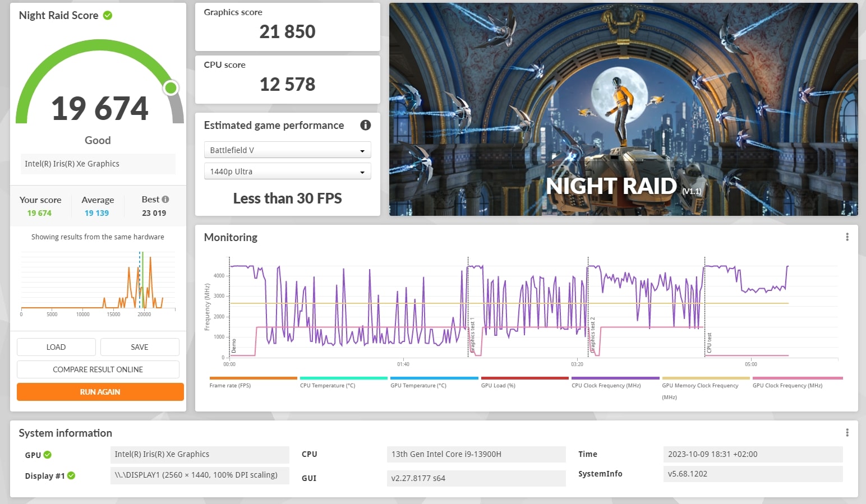Screen dimensions: 866x504
Task: Open the Battlefield V game dropdown
Action: 287,150
